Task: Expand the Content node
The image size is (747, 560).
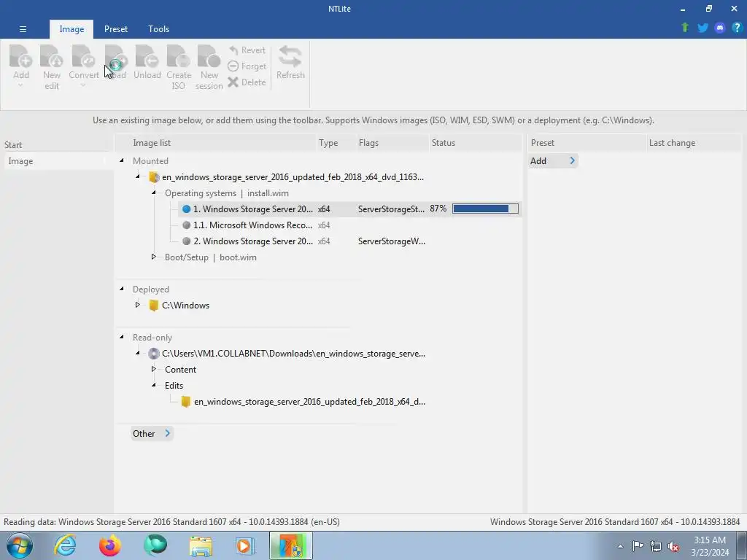Action: [x=154, y=369]
